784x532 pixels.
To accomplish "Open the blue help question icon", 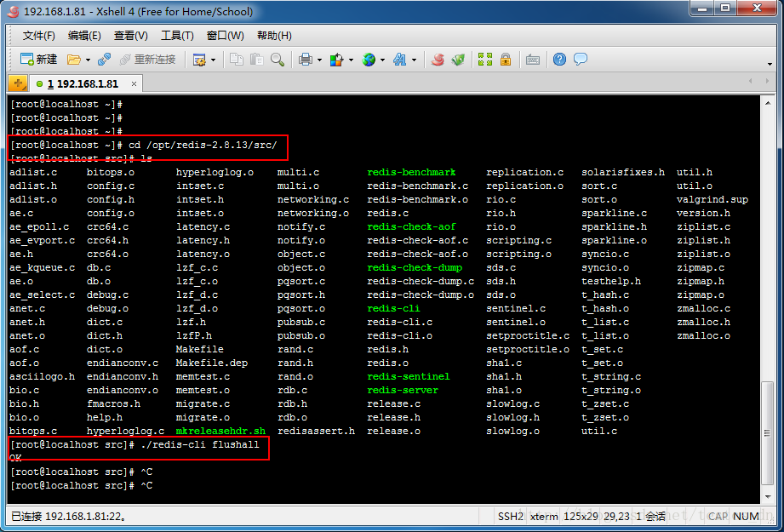I will (559, 60).
